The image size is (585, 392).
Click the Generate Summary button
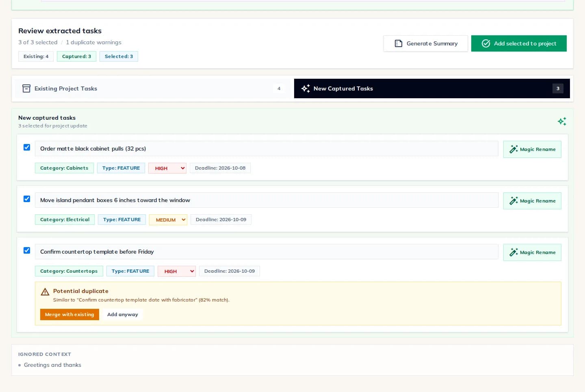(x=426, y=43)
